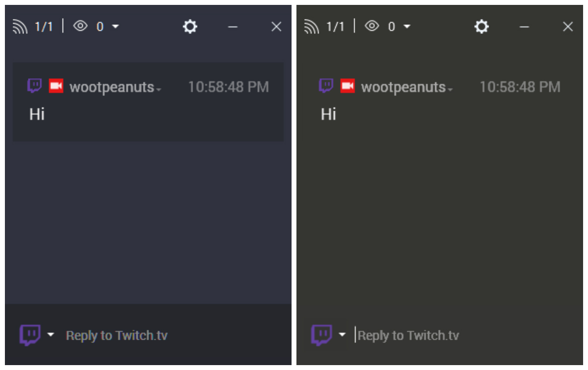
Task: Open the settings gear icon
Action: tap(190, 27)
